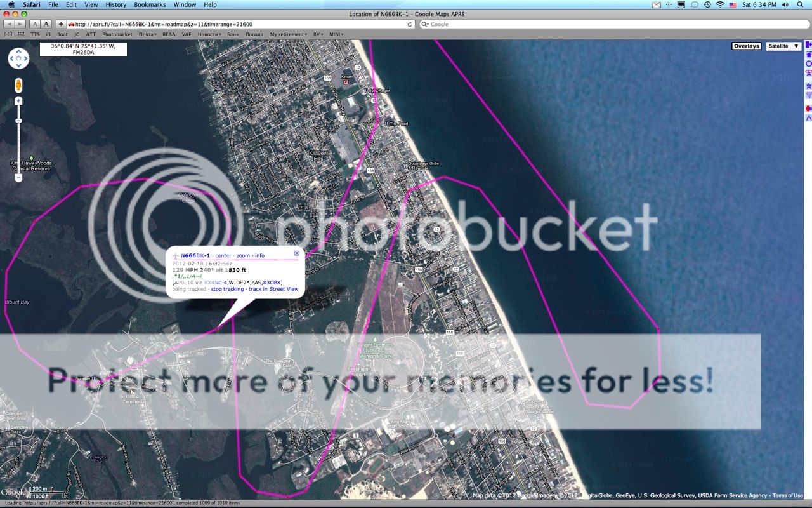Click the center link in balloon
Screen dimensions: 812x508
coord(223,255)
